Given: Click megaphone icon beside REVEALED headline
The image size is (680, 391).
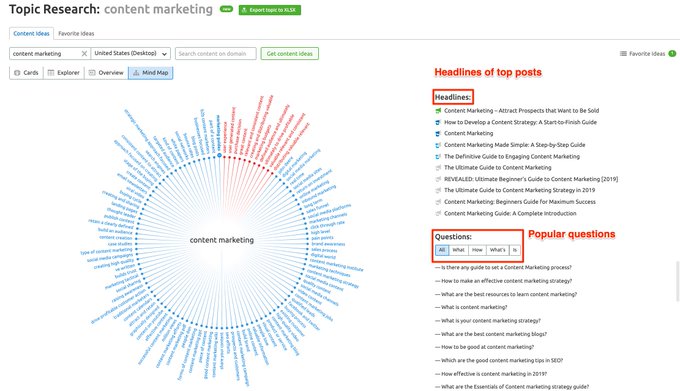Looking at the screenshot, I should click(x=438, y=179).
